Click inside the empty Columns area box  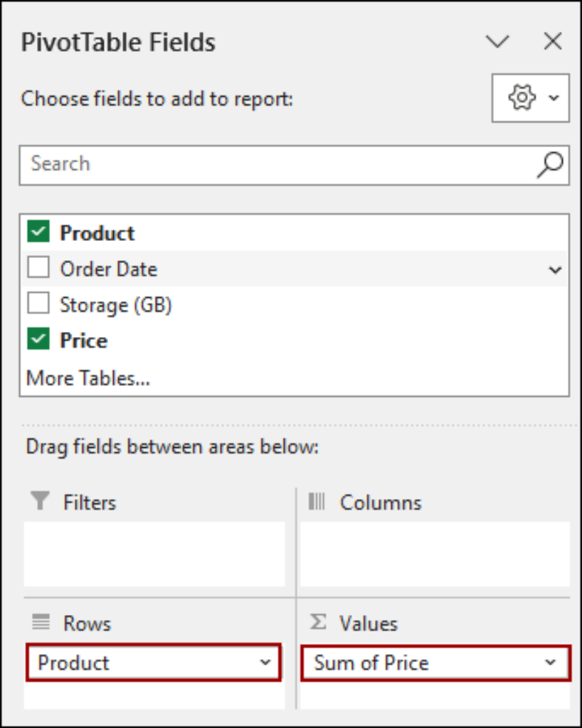click(x=435, y=554)
